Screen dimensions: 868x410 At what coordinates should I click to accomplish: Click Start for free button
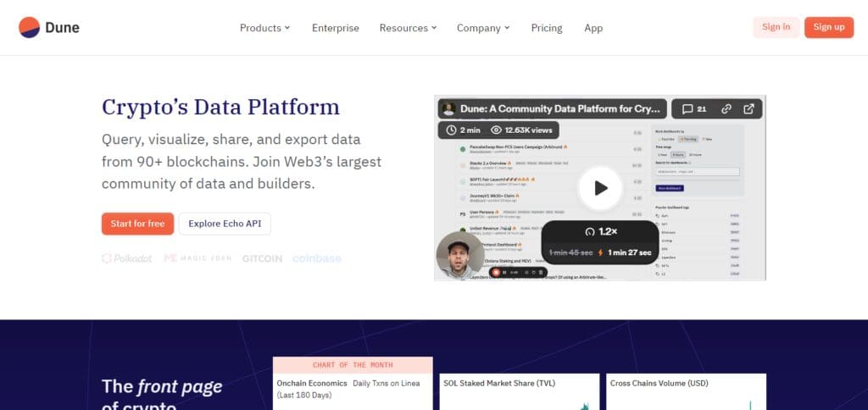pos(137,224)
